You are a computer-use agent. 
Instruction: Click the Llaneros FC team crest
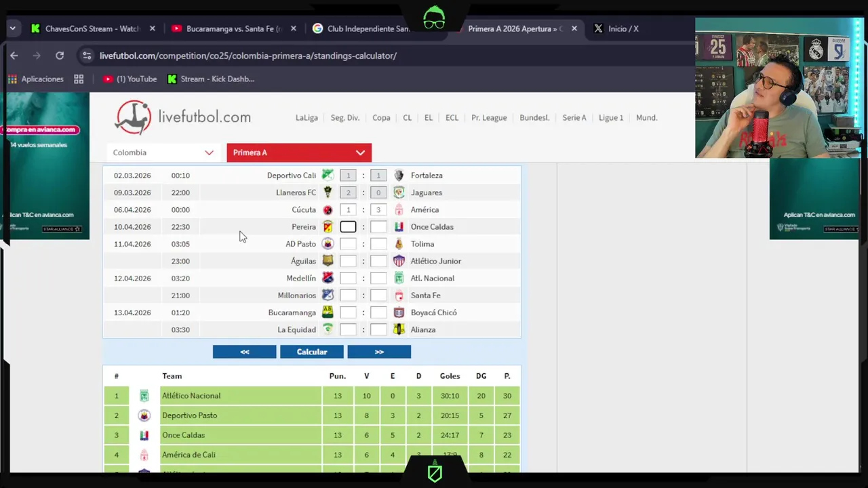click(328, 192)
